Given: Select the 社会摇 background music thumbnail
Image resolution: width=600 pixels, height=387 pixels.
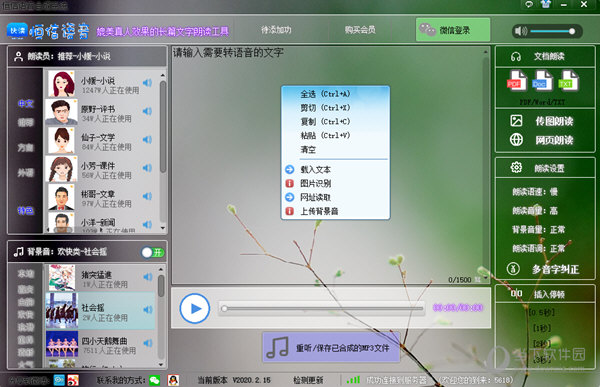Looking at the screenshot, I should pos(62,311).
